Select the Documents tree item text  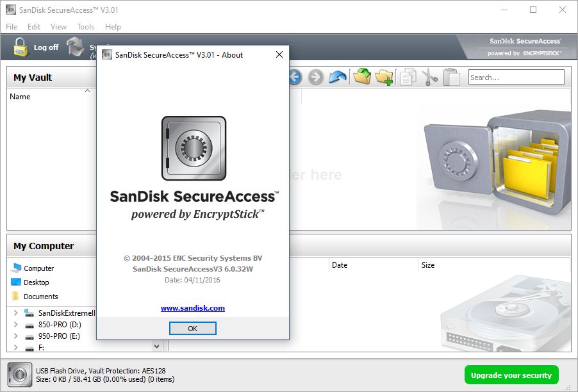click(x=40, y=297)
